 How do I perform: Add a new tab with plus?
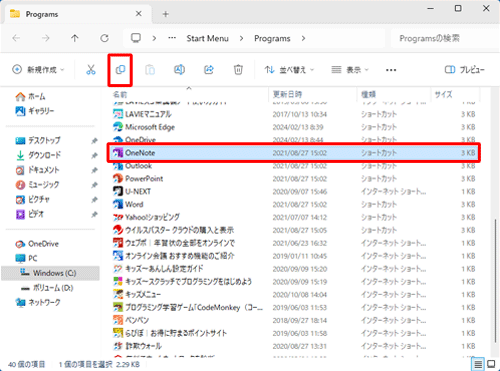[x=166, y=14]
